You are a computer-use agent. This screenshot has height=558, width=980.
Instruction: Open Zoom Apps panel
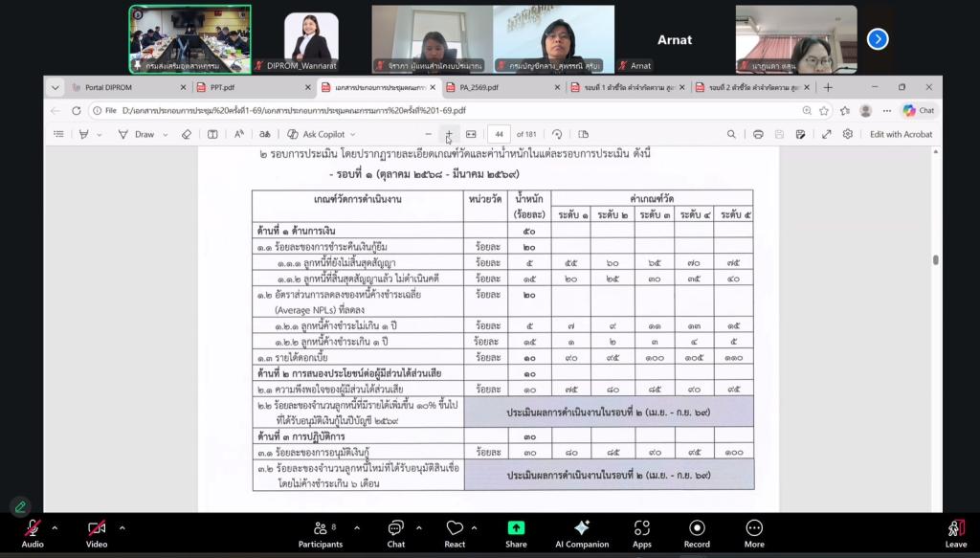point(642,533)
